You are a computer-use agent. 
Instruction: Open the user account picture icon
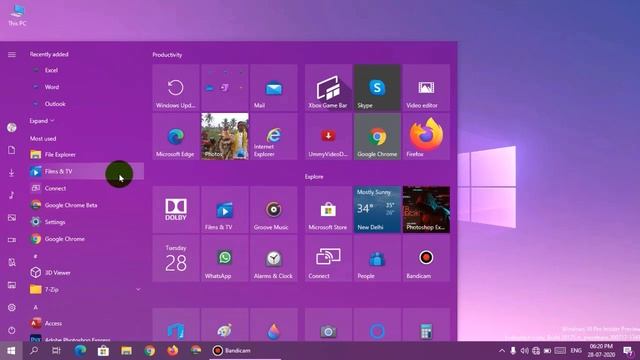[x=12, y=127]
